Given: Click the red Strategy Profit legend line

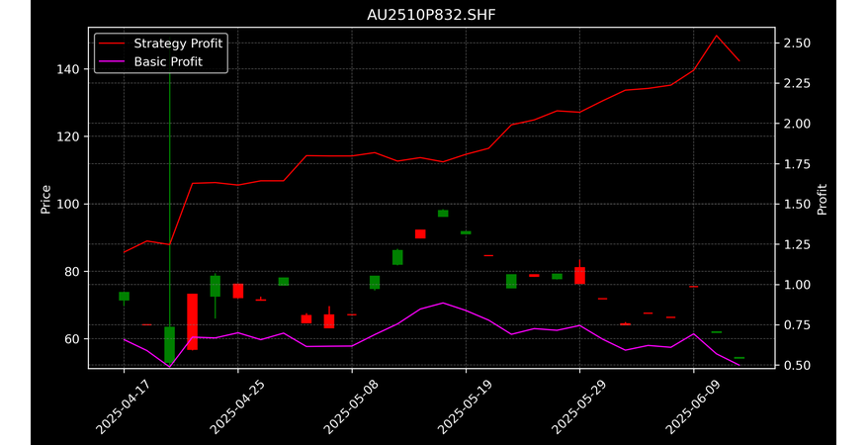Looking at the screenshot, I should [111, 44].
